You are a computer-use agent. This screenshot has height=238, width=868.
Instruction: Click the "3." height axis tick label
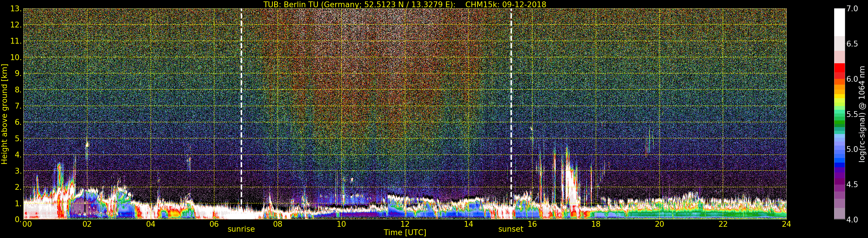click(x=18, y=171)
